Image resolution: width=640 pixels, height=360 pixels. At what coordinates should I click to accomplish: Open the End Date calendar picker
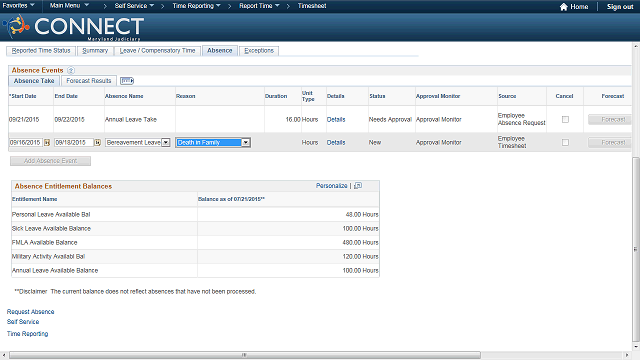tap(98, 142)
